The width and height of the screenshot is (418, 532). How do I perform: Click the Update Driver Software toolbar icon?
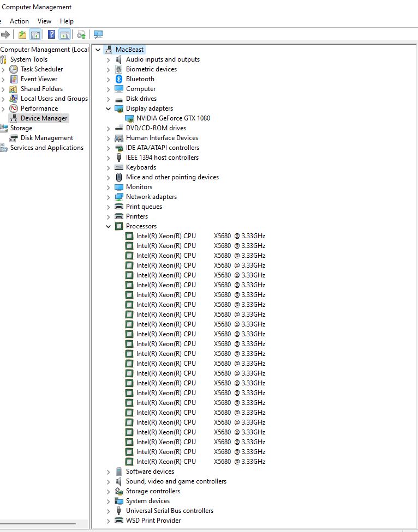click(x=81, y=34)
